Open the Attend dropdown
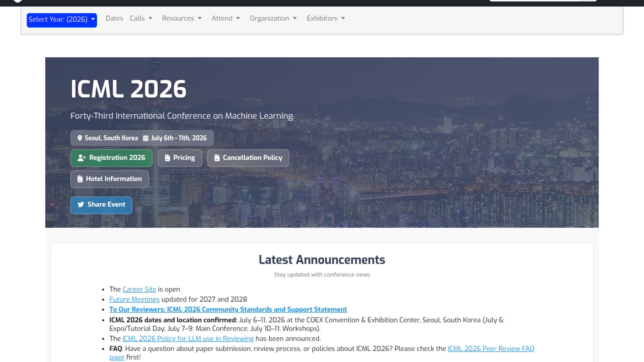This screenshot has height=362, width=644. pos(225,18)
